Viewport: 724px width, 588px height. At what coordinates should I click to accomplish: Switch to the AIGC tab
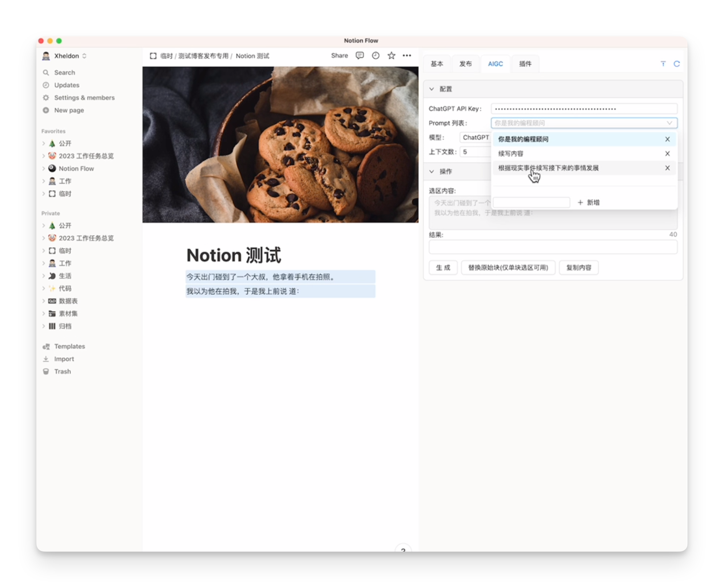coord(495,64)
